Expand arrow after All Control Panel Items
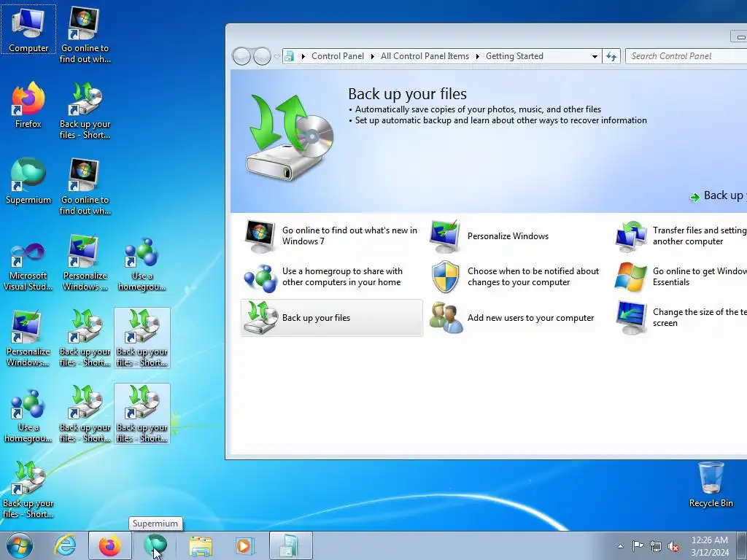Image resolution: width=747 pixels, height=560 pixels. 477,56
